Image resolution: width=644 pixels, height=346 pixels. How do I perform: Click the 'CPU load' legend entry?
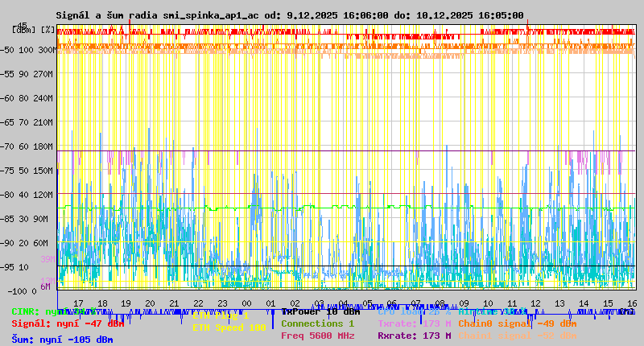[415, 312]
